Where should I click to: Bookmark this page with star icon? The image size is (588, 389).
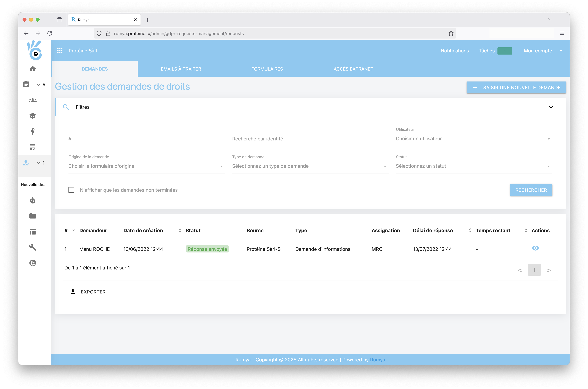pyautogui.click(x=451, y=33)
